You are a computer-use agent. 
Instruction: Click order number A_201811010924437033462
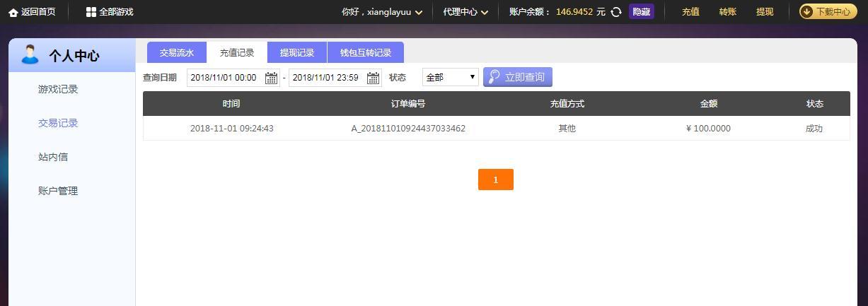click(408, 129)
